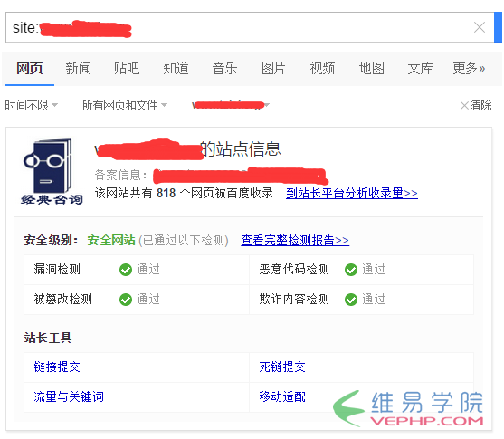Open the 链接提交 webmaster tool link
Screen dimensions: 504x439
(x=57, y=367)
